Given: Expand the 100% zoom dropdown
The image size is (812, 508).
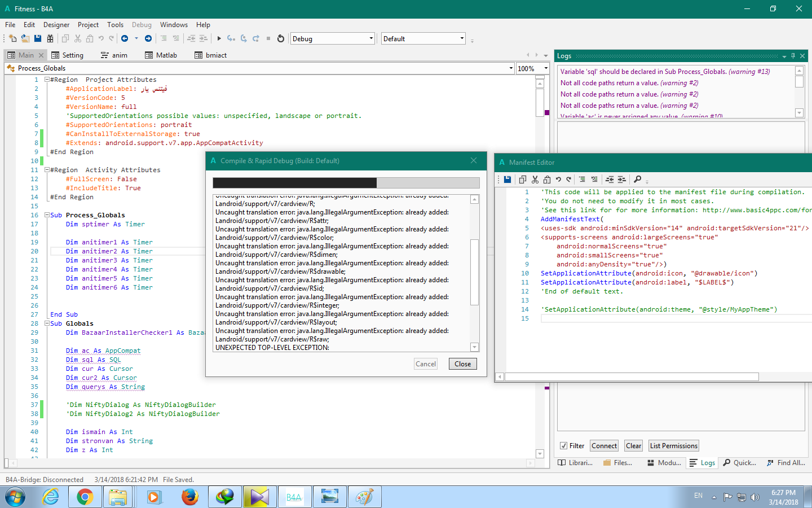Looking at the screenshot, I should pyautogui.click(x=545, y=68).
